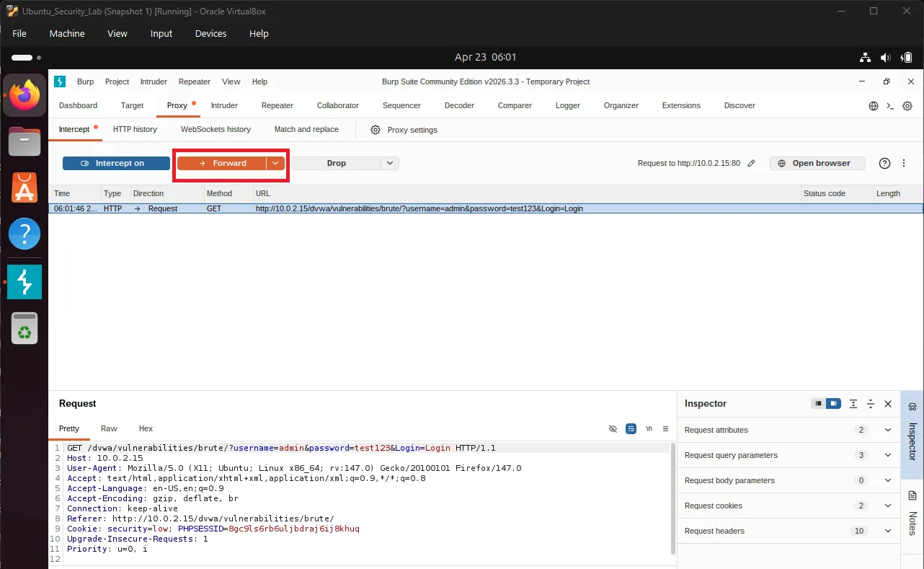Open the request editor hamburger menu icon

pyautogui.click(x=665, y=428)
